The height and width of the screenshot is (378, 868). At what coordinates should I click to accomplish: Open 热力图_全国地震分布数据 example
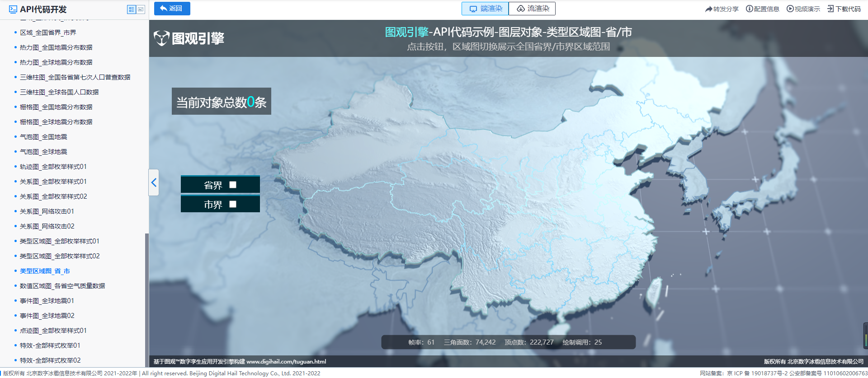56,47
